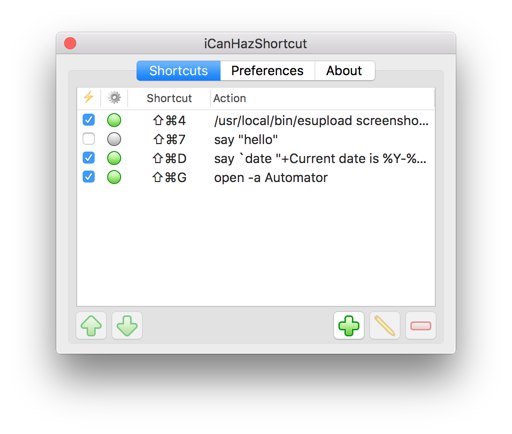Click the green plus add shortcut button

(x=349, y=325)
